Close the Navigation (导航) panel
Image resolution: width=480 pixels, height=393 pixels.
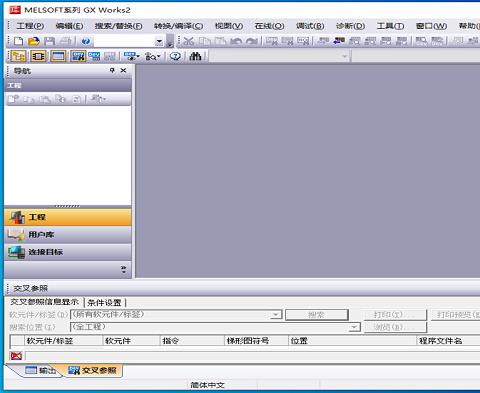pos(123,70)
